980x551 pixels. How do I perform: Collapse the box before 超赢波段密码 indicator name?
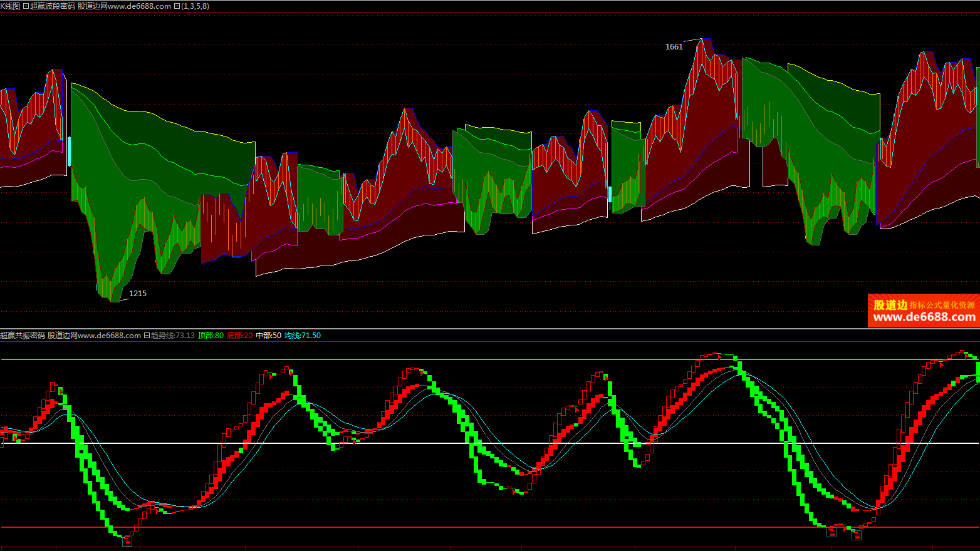26,6
